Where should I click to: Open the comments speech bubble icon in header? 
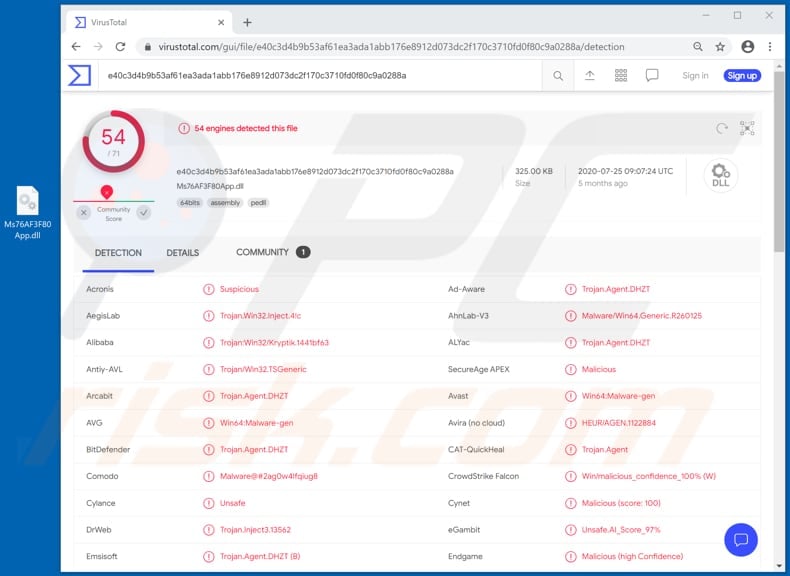click(x=652, y=76)
